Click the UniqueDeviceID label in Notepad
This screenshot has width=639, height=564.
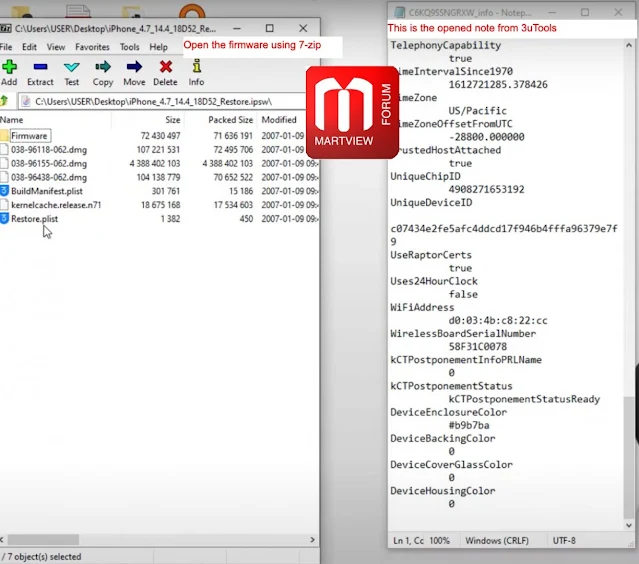(x=431, y=203)
